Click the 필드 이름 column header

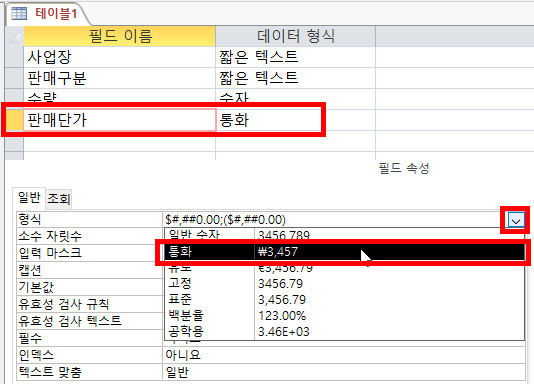point(120,36)
